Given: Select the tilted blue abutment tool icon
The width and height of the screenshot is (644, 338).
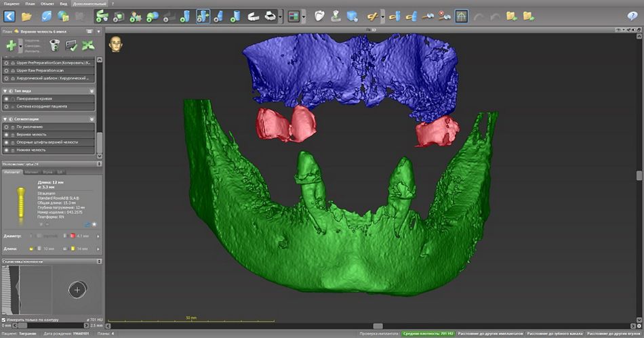Looking at the screenshot, I should pos(220,16).
